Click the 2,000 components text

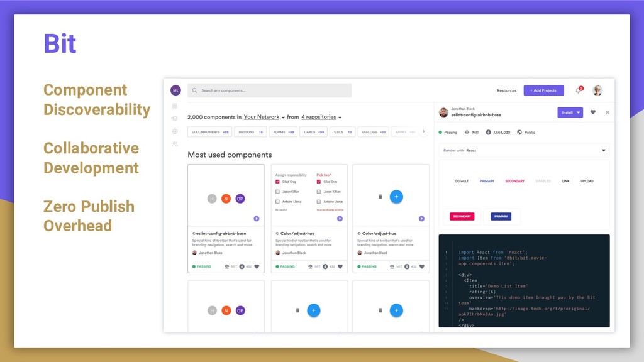click(x=211, y=117)
